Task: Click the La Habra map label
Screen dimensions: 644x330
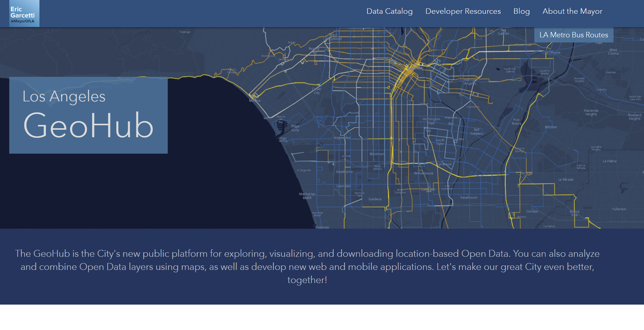Action: 609,161
